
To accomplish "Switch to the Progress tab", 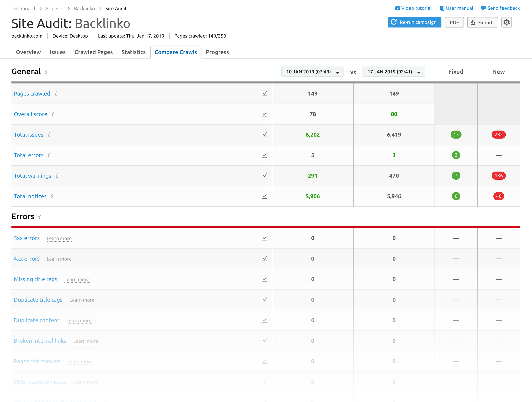I will point(217,52).
